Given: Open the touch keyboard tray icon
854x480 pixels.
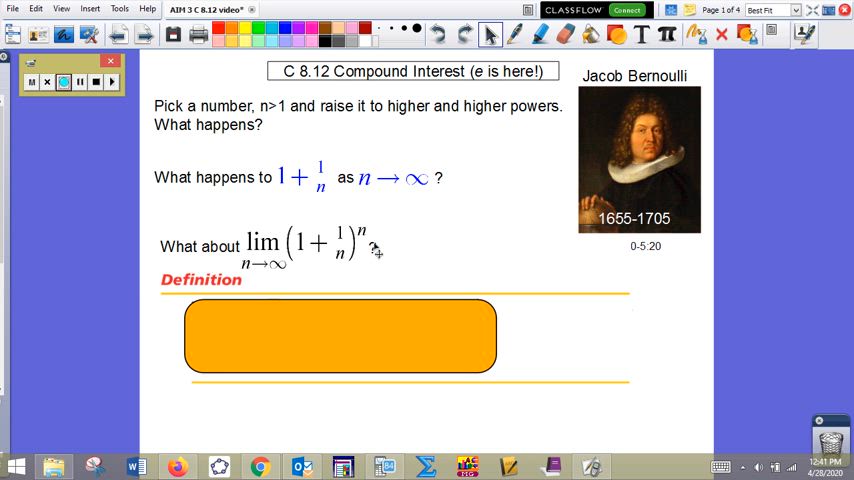Looking at the screenshot, I should [721, 467].
